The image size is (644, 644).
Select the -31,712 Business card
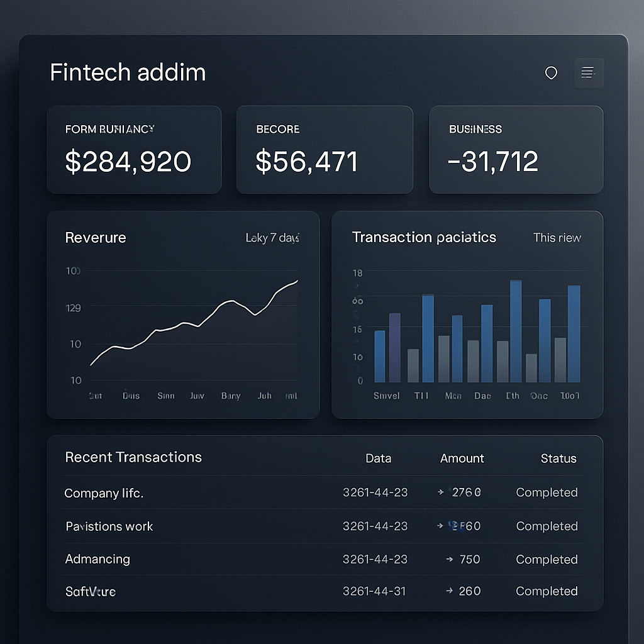(516, 149)
